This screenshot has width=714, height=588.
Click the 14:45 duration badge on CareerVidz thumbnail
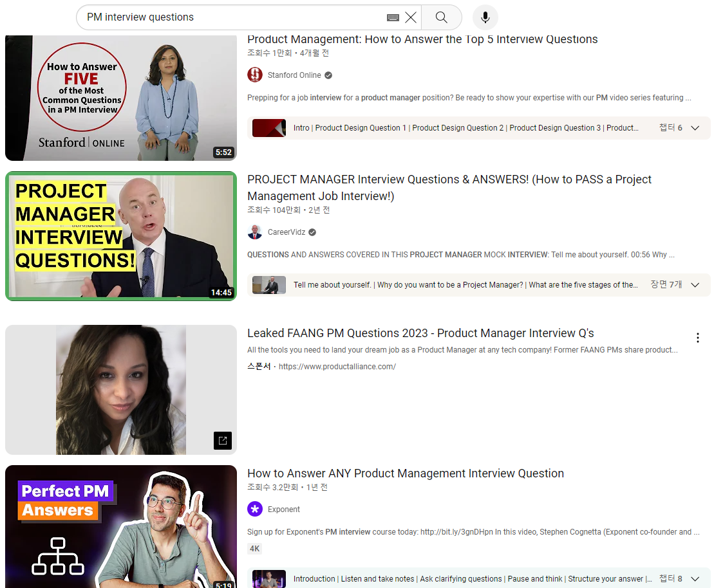pos(221,292)
